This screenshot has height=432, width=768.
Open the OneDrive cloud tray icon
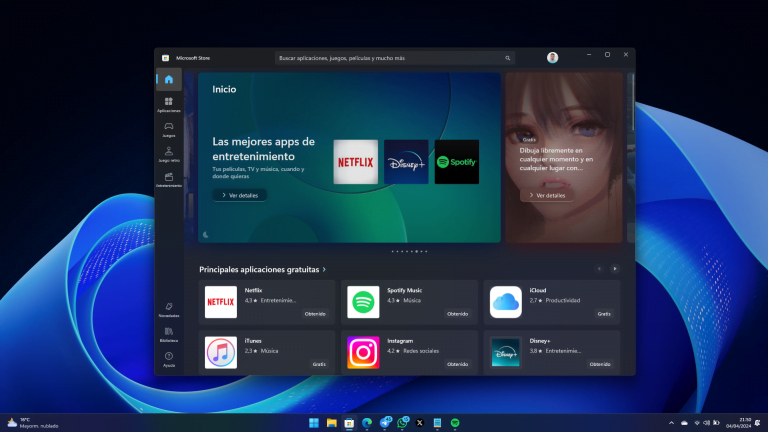pyautogui.click(x=684, y=423)
